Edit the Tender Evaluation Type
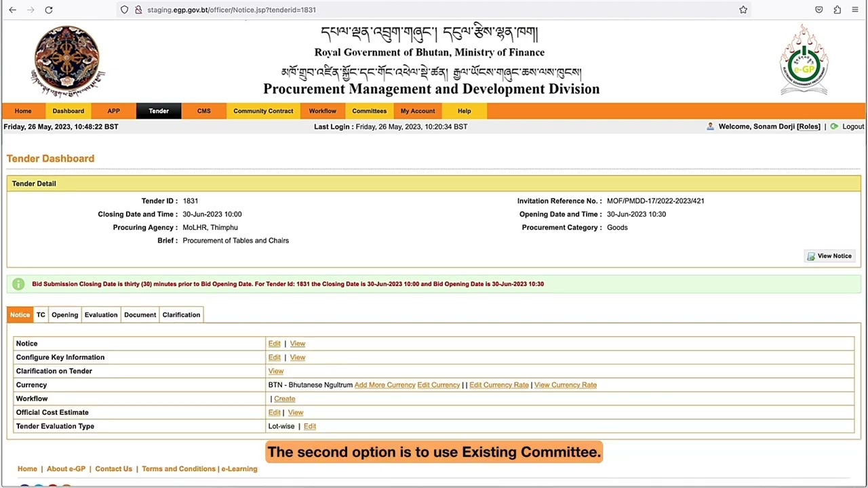The image size is (868, 488). (x=310, y=426)
